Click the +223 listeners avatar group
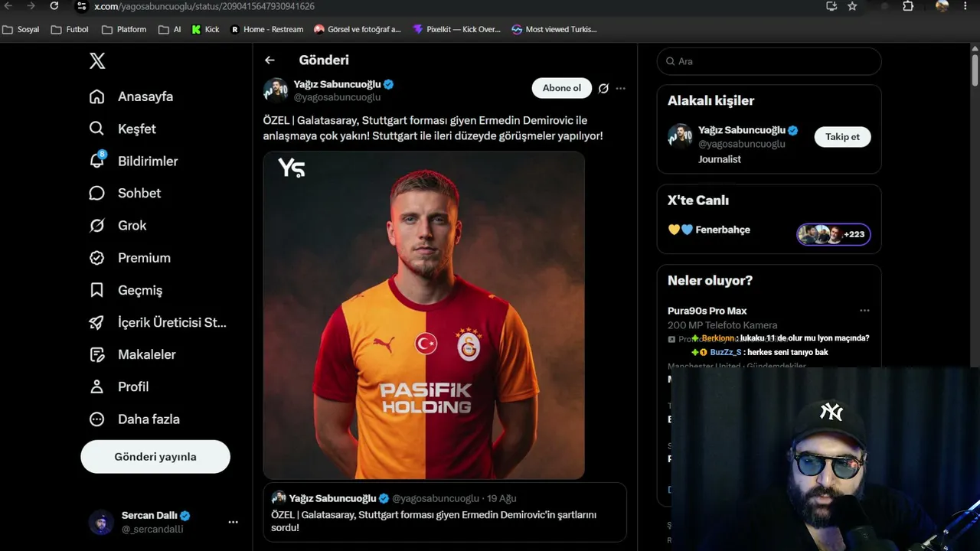This screenshot has height=551, width=980. (834, 234)
